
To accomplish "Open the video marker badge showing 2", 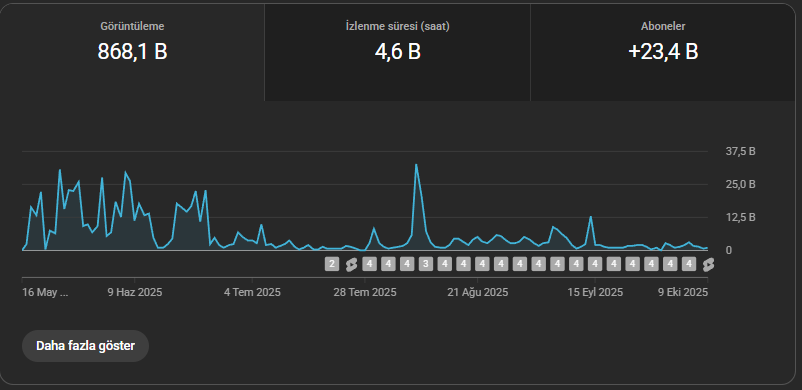I will (x=332, y=264).
